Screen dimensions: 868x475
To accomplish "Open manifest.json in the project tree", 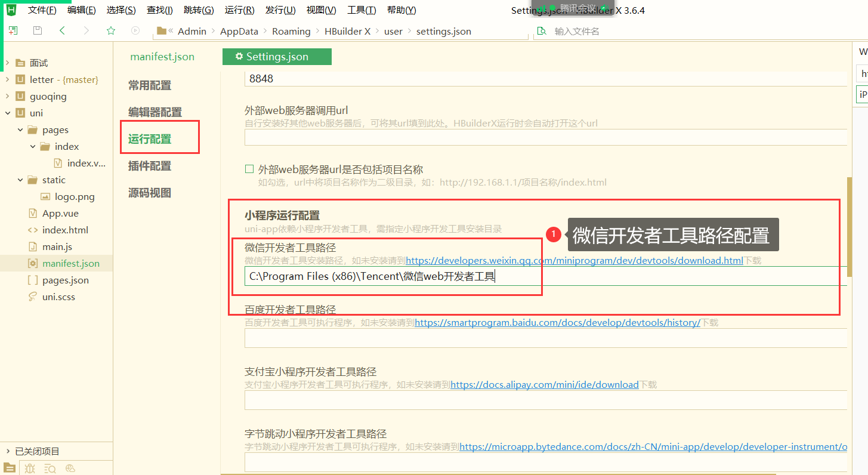I will 71,263.
